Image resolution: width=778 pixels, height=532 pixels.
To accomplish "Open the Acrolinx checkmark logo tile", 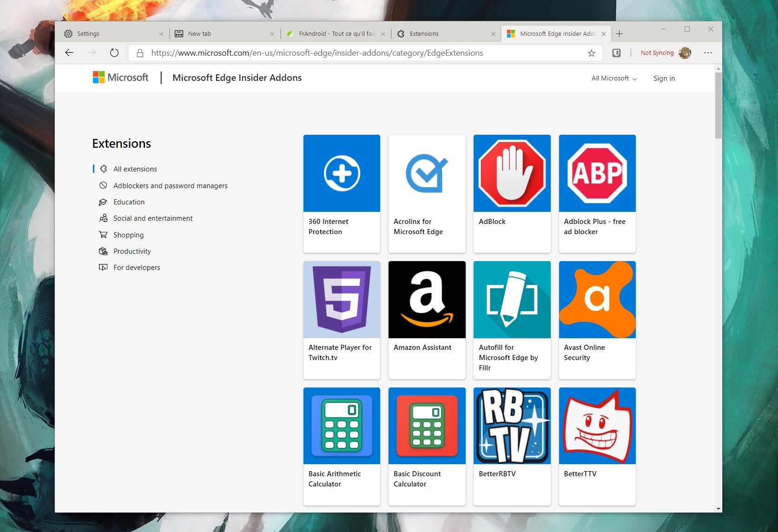I will pyautogui.click(x=427, y=173).
